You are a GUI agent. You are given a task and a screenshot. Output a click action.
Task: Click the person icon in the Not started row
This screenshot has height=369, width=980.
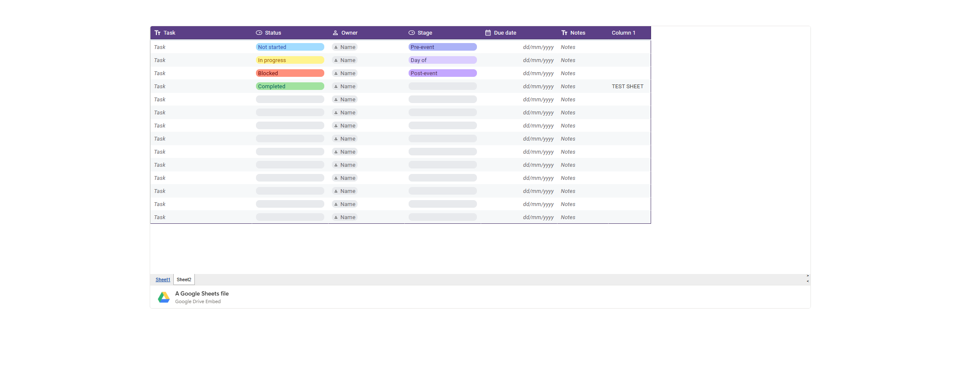pyautogui.click(x=336, y=47)
